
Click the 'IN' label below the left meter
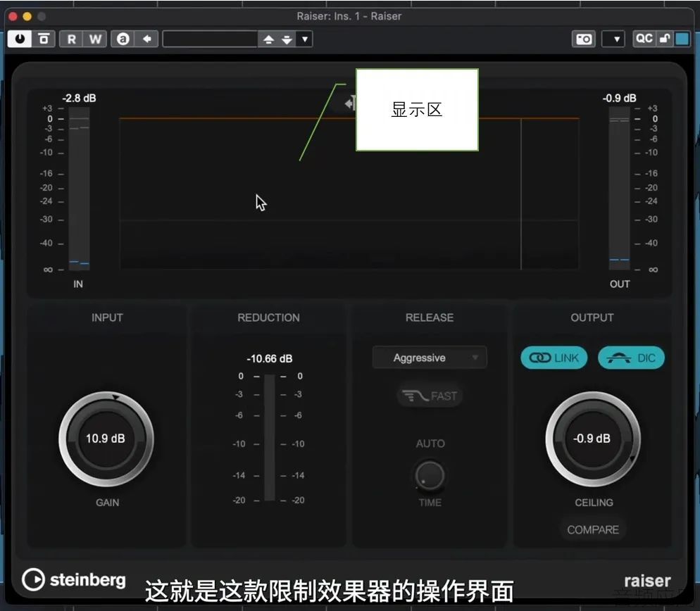[x=78, y=284]
